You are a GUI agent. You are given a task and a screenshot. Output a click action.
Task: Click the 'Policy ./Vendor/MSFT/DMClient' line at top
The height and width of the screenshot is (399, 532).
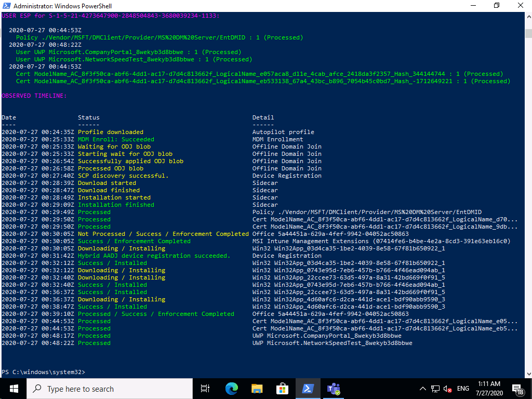[159, 37]
